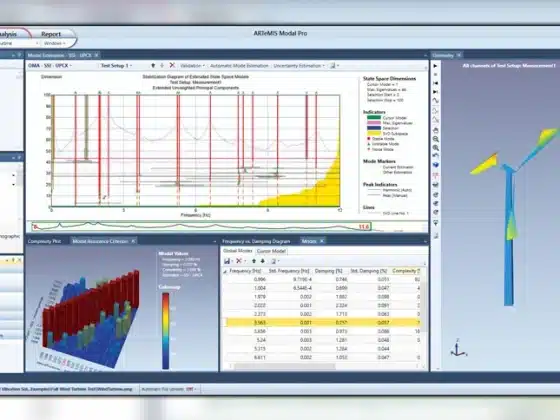Click the Automatic Mode Estimation button
This screenshot has height=420, width=560.
click(239, 66)
